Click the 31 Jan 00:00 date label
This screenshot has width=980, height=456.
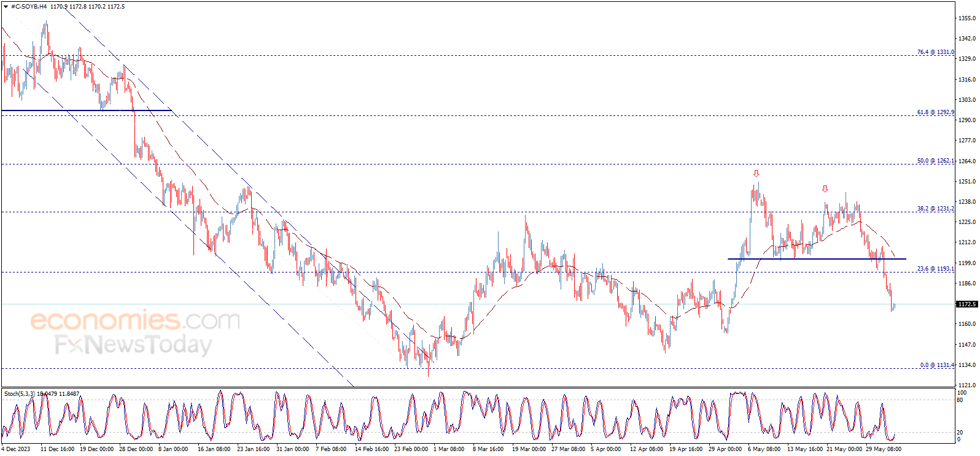pos(293,449)
